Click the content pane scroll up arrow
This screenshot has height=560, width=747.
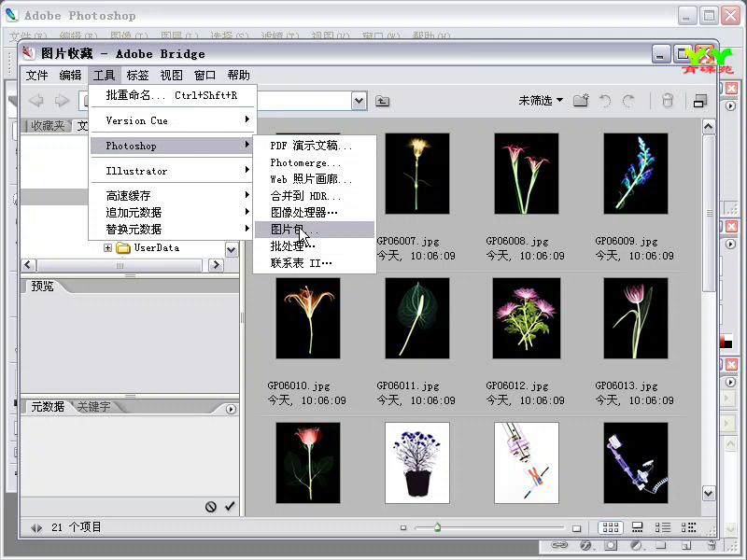(x=709, y=127)
